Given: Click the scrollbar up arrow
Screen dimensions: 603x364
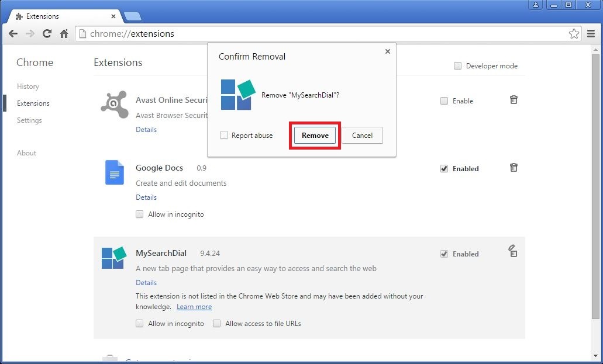Looking at the screenshot, I should 596,49.
